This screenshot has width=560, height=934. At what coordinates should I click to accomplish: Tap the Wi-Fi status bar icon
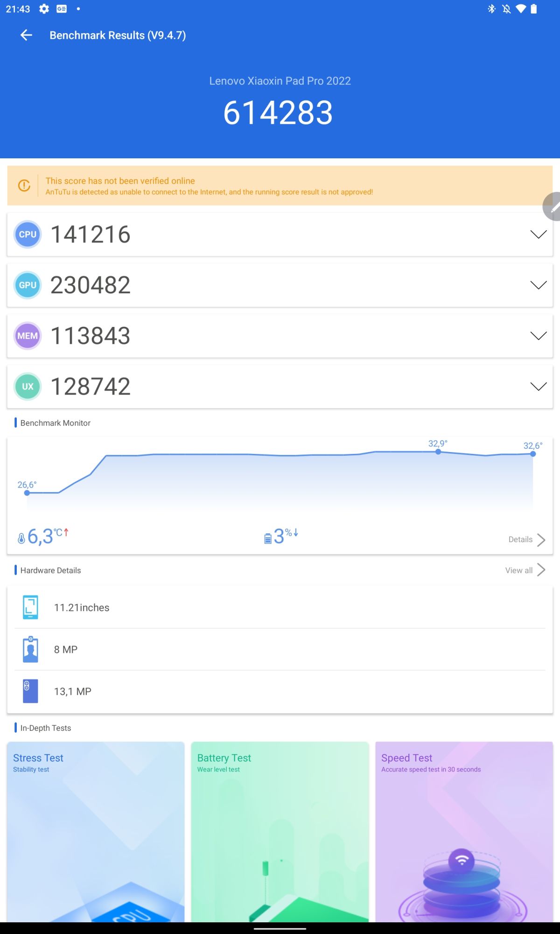point(521,9)
